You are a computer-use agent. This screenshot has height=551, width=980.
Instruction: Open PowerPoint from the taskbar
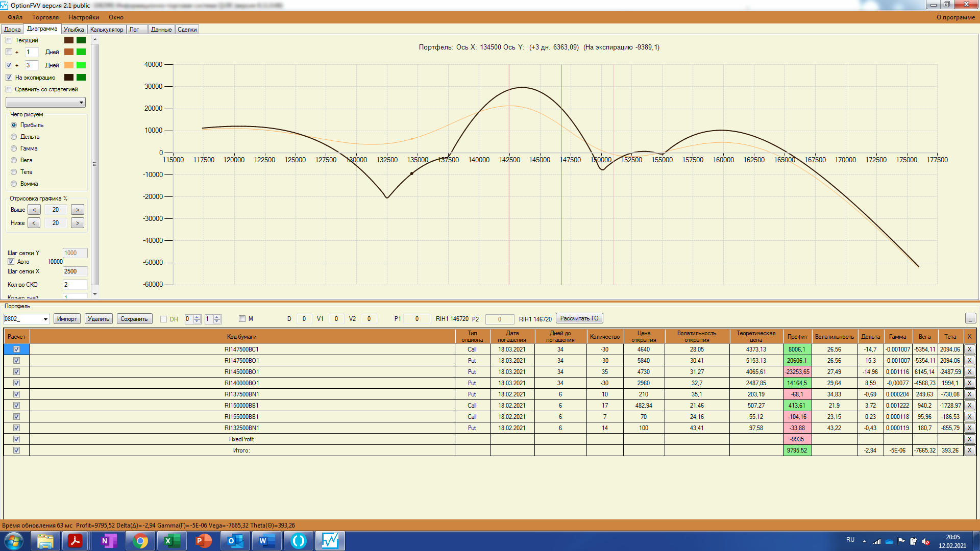pos(204,541)
